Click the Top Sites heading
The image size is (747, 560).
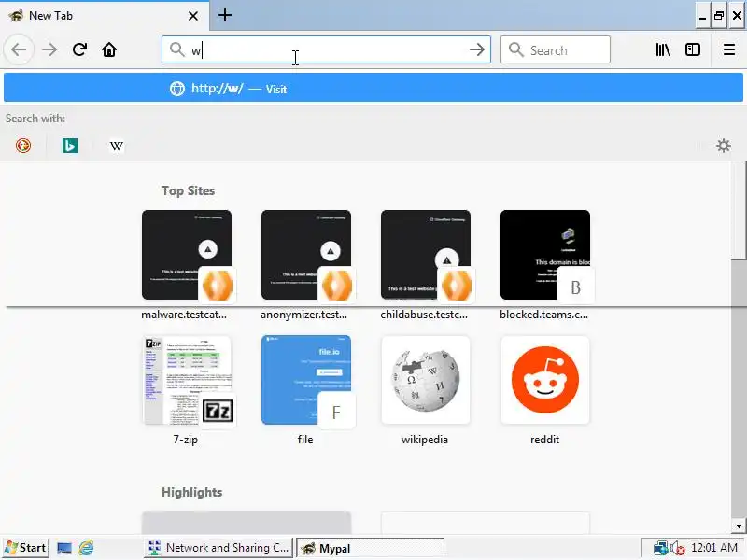[188, 190]
